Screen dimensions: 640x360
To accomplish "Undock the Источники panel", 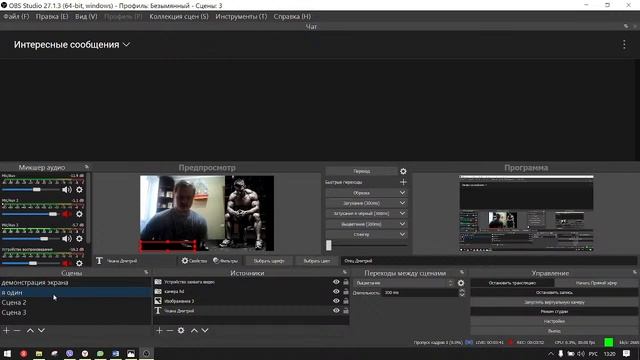I will coord(345,272).
